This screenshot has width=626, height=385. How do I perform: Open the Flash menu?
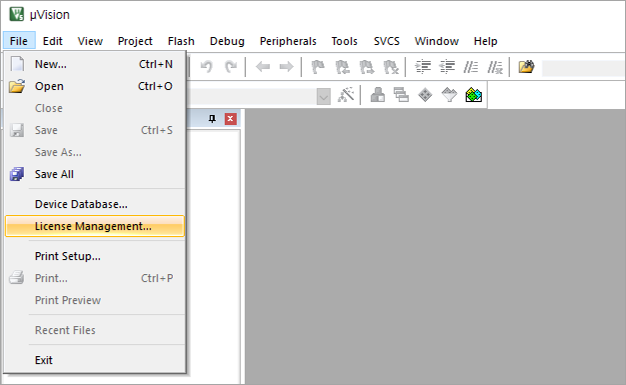tap(181, 41)
